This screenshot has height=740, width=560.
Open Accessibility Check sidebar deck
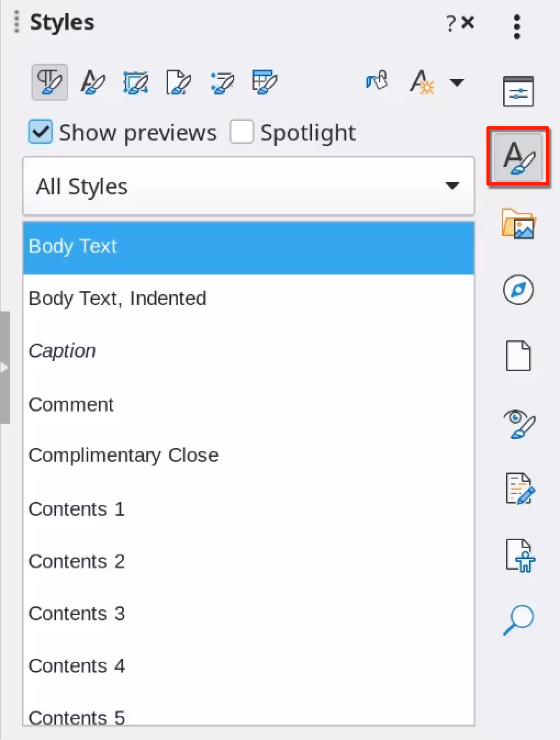click(x=519, y=555)
